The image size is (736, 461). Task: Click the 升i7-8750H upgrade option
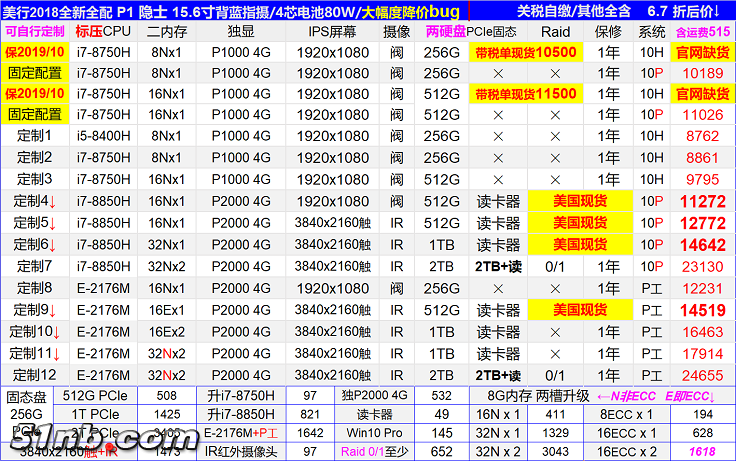[236, 394]
